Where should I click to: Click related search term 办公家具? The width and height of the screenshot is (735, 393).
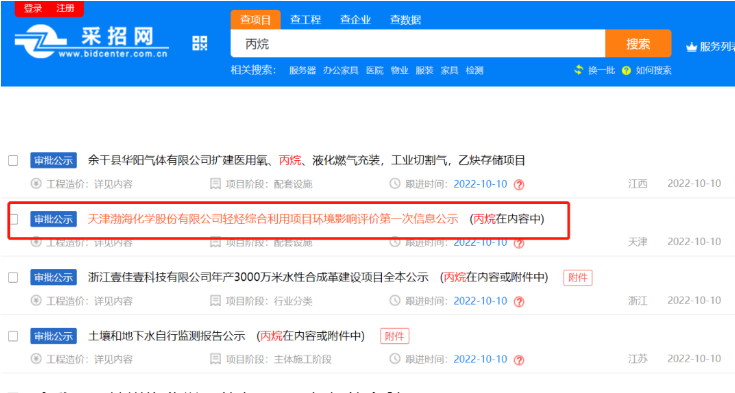click(341, 70)
